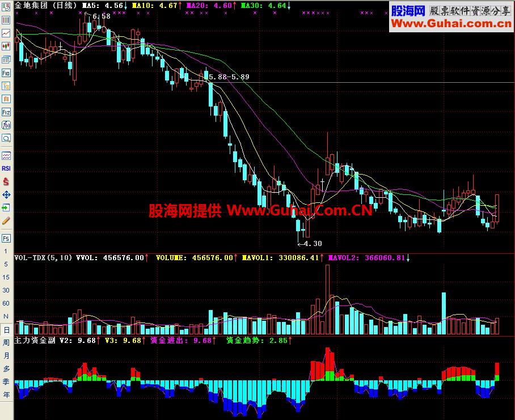Switch to 1-minute period
This screenshot has width=515, height=420.
point(6,251)
